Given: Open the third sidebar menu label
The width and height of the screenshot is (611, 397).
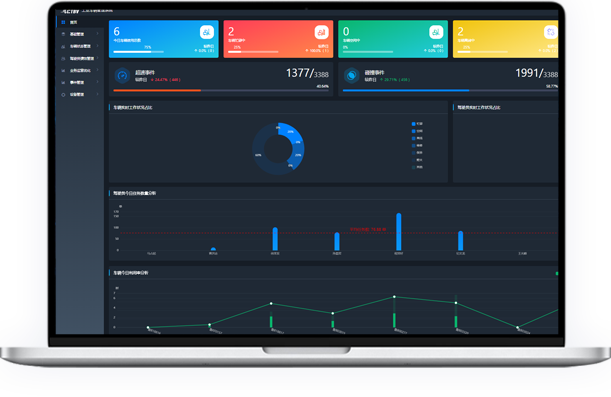Looking at the screenshot, I should click(x=80, y=46).
